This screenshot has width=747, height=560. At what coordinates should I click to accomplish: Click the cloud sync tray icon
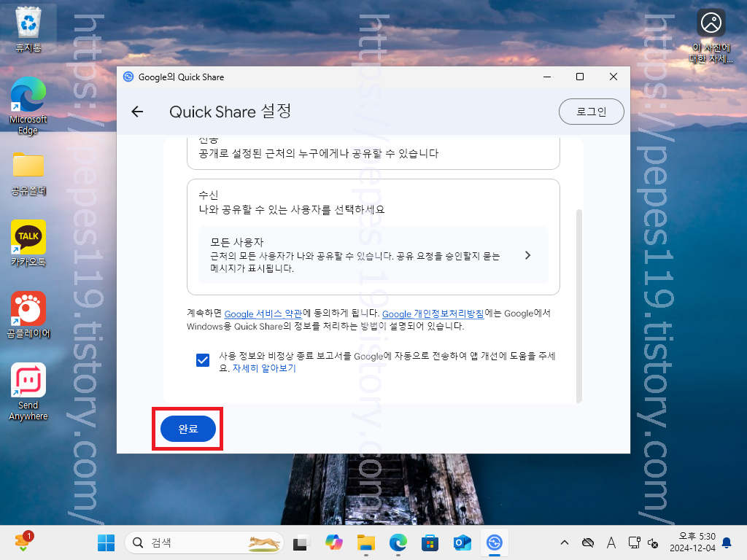[588, 542]
